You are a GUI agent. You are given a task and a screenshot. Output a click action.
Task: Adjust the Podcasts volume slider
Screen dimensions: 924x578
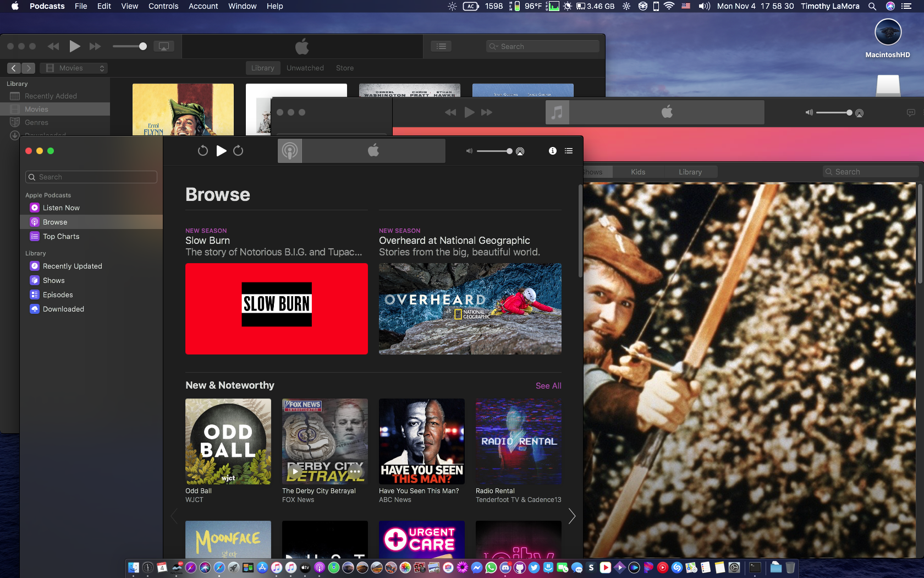(494, 151)
